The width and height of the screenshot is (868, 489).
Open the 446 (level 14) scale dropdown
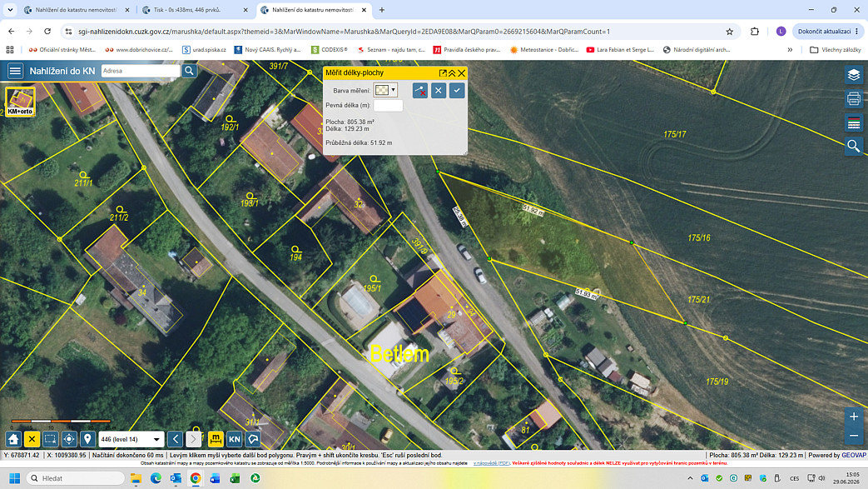(131, 439)
